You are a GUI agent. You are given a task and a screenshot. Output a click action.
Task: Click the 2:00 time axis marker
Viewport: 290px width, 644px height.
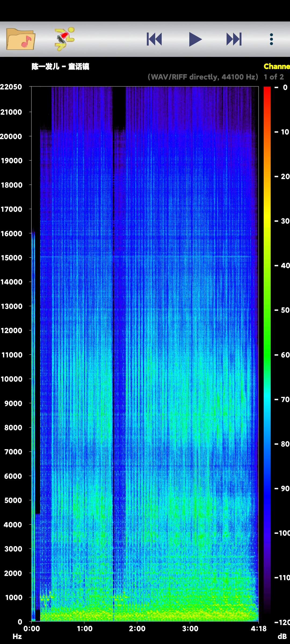[x=137, y=629]
